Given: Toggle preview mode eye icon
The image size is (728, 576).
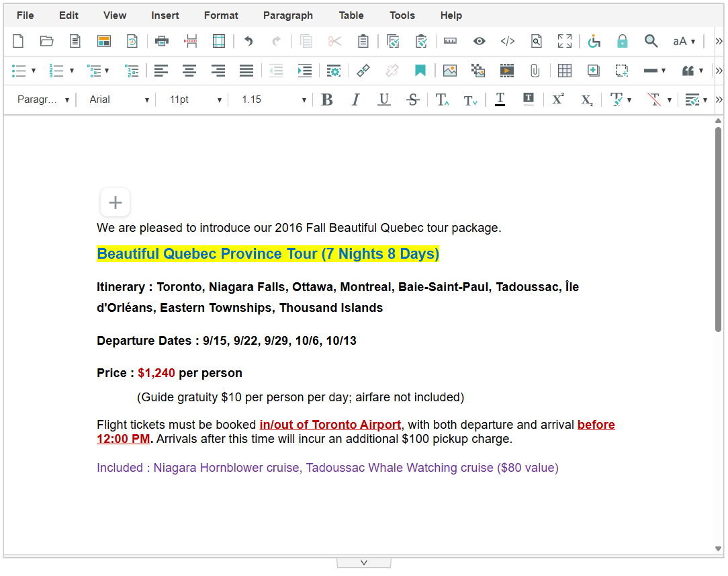Looking at the screenshot, I should click(479, 42).
